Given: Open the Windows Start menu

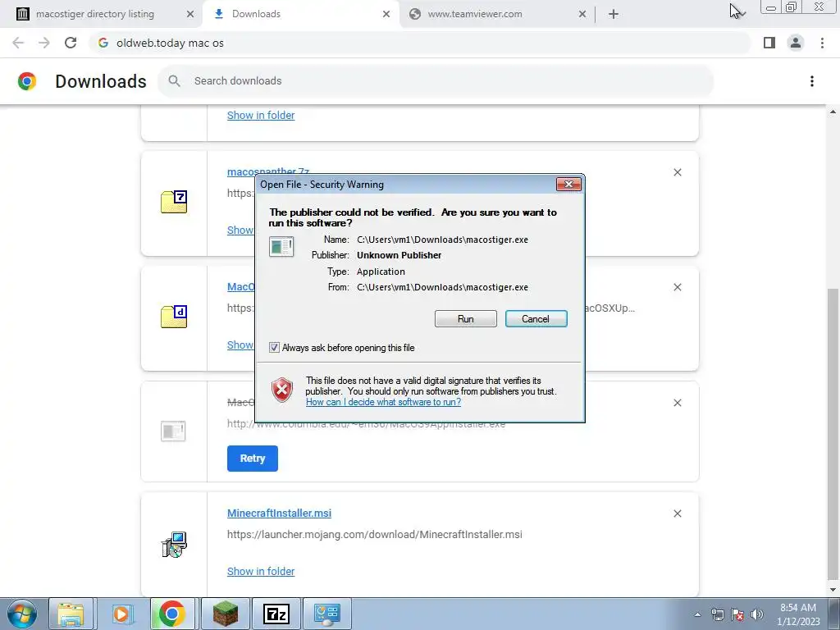Looking at the screenshot, I should click(22, 614).
